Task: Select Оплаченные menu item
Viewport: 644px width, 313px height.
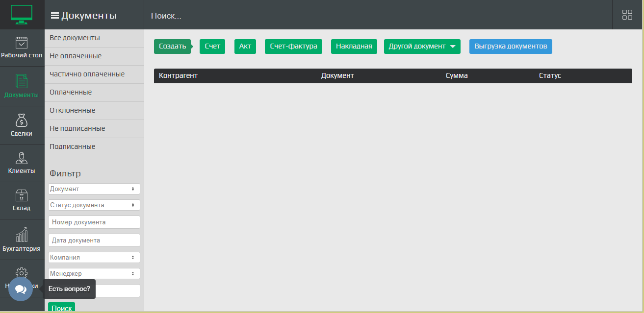Action: click(94, 93)
